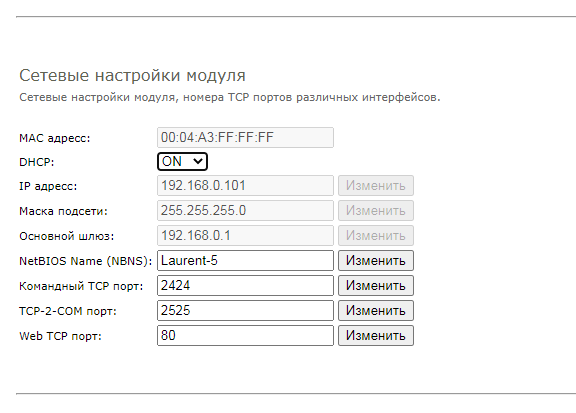Focus the Командный TCP порт field
576x413 pixels.
coord(245,285)
